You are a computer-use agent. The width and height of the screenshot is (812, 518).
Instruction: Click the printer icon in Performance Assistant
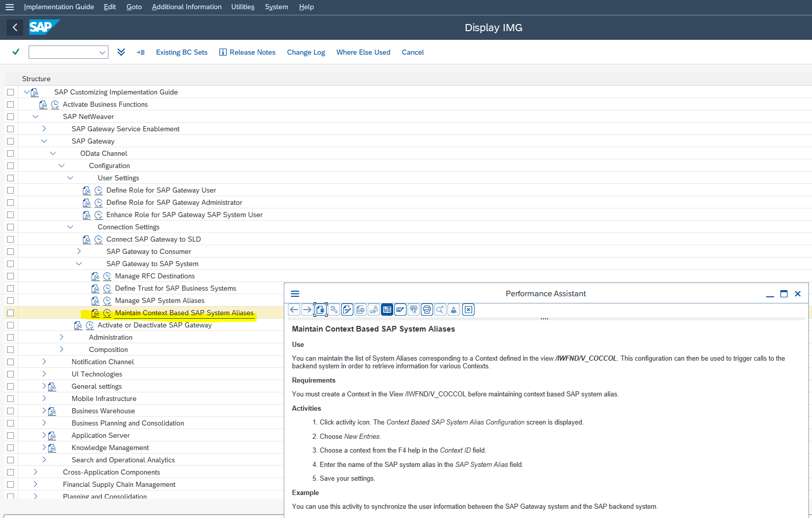point(427,310)
